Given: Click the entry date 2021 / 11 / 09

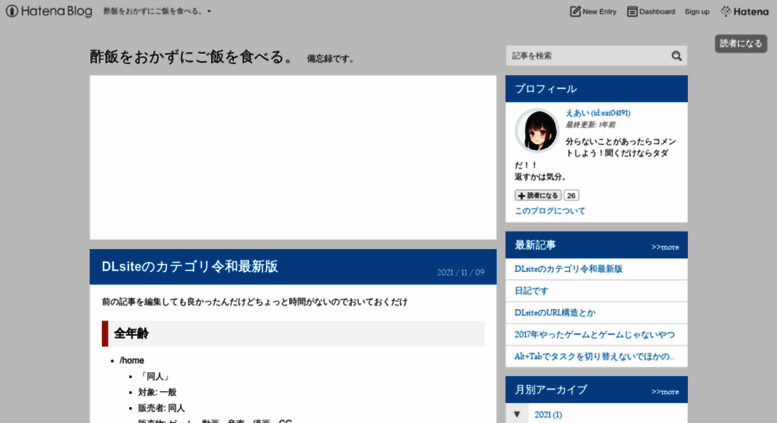Looking at the screenshot, I should point(460,272).
